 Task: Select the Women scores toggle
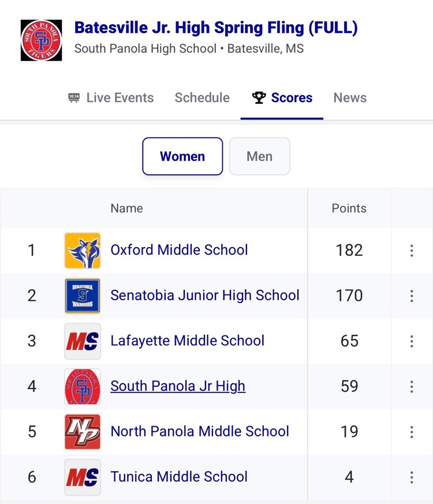click(182, 156)
